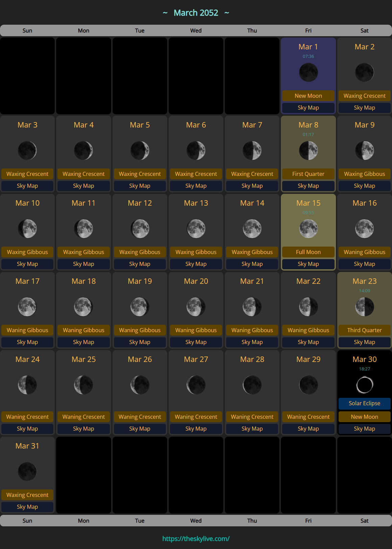Open the Sky Map for Mar 23
This screenshot has height=549, width=392.
pyautogui.click(x=364, y=342)
